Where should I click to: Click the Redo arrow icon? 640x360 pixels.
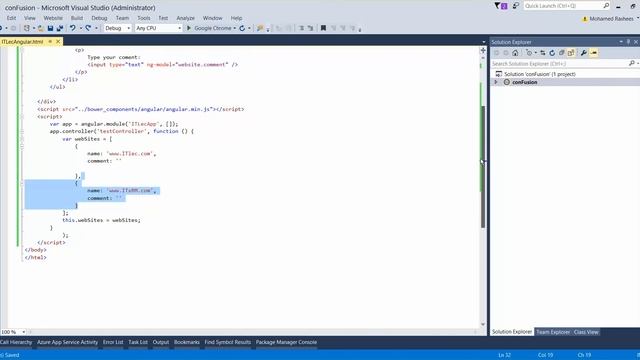pos(88,28)
